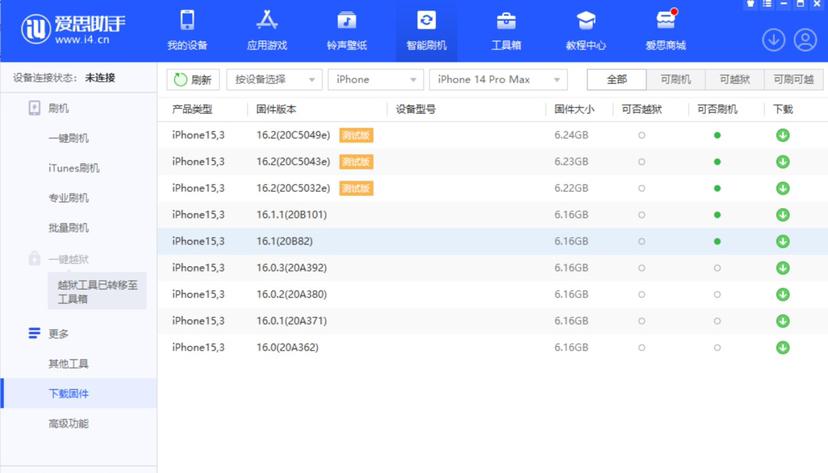The height and width of the screenshot is (473, 828).
Task: Download firmware 16.0(20A362)
Action: 783,347
